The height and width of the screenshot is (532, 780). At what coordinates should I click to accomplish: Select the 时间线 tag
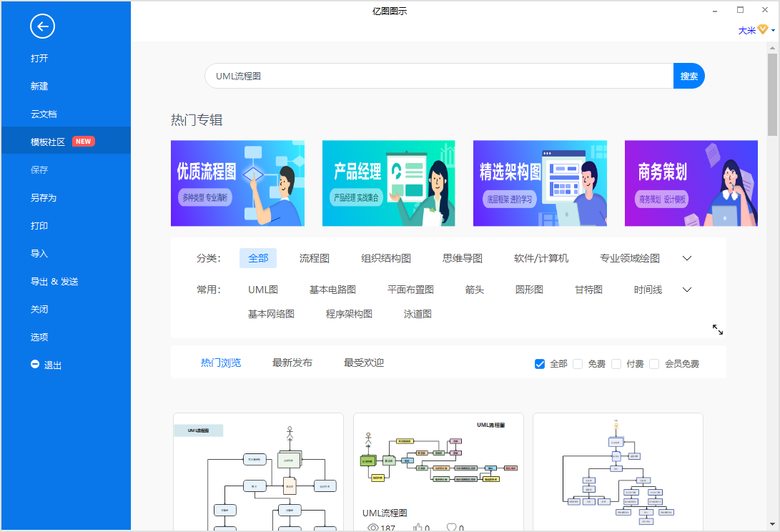[x=648, y=290]
